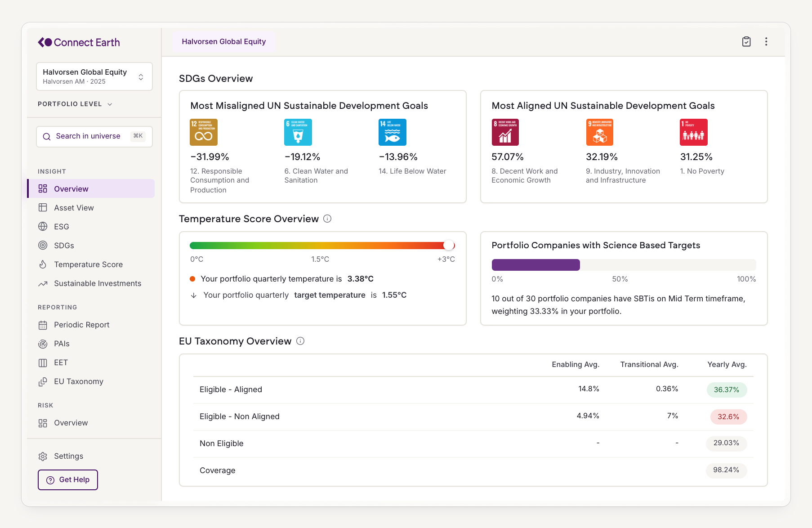Click the EU Taxonomy Overview info icon
The width and height of the screenshot is (812, 528).
point(300,341)
